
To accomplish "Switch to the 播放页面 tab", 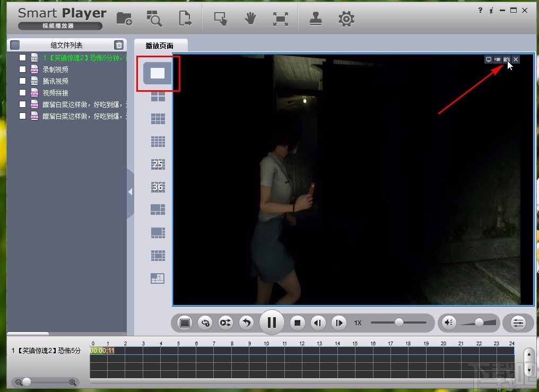I will point(160,46).
